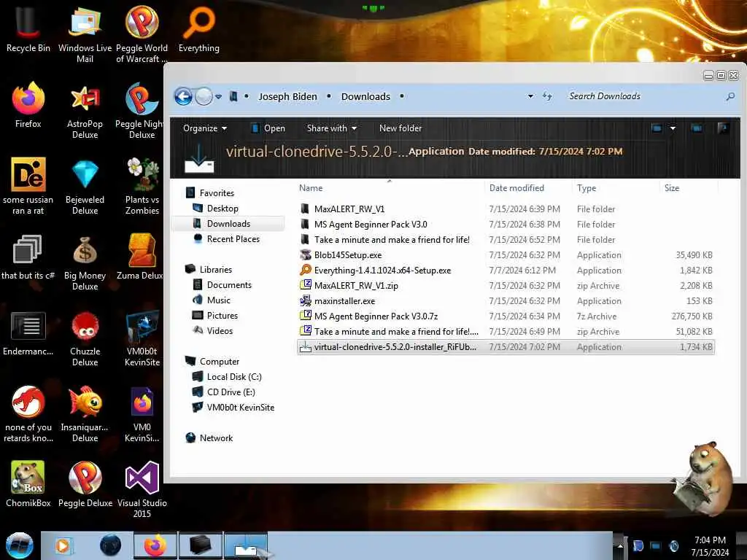Viewport: 747px width, 560px height.
Task: Sort files by Date modified column header
Action: (528, 188)
